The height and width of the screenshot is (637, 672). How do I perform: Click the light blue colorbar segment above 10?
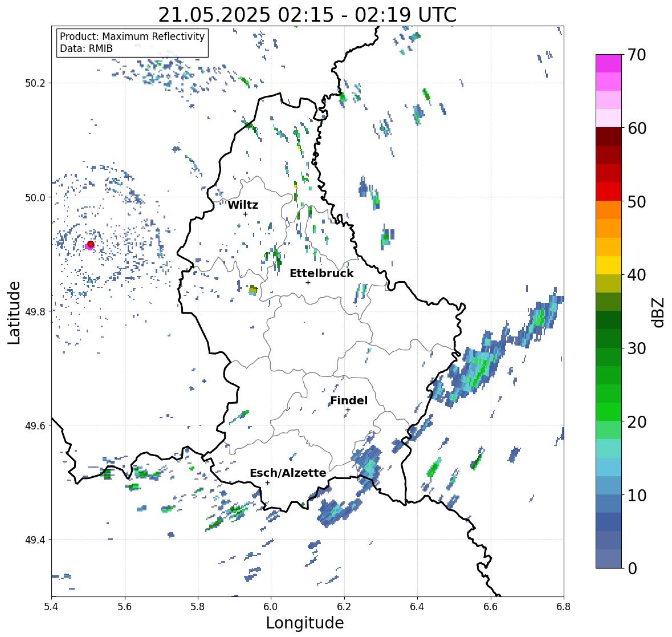(x=609, y=485)
